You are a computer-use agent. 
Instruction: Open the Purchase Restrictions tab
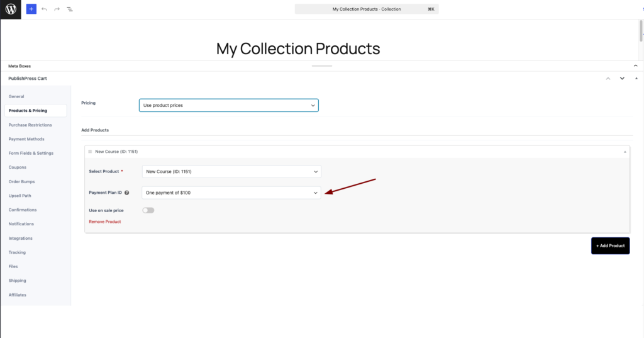(30, 125)
